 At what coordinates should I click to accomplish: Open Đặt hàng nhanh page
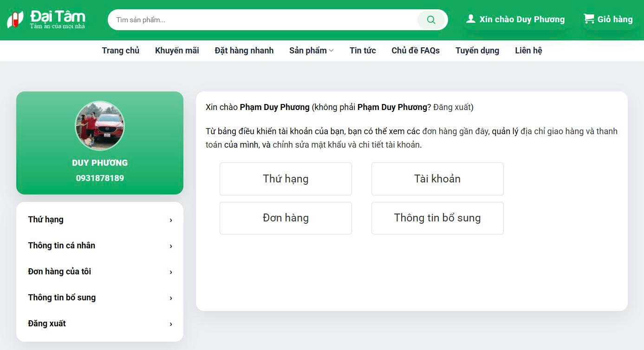coord(244,51)
